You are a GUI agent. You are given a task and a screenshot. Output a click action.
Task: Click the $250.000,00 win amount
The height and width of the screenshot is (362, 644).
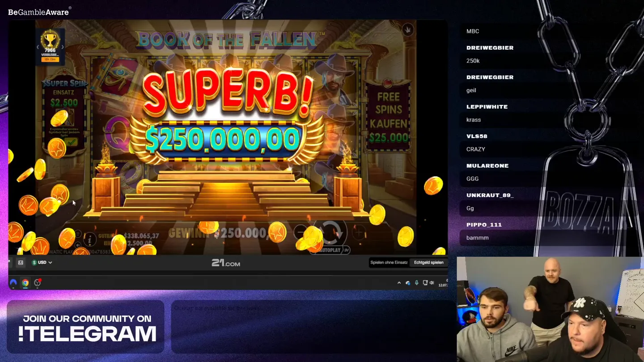tap(222, 139)
